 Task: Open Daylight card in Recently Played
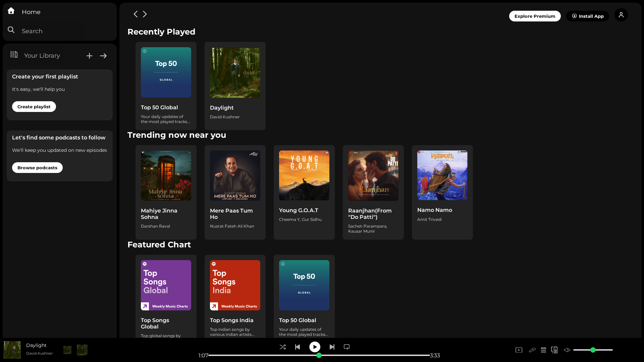click(x=235, y=86)
